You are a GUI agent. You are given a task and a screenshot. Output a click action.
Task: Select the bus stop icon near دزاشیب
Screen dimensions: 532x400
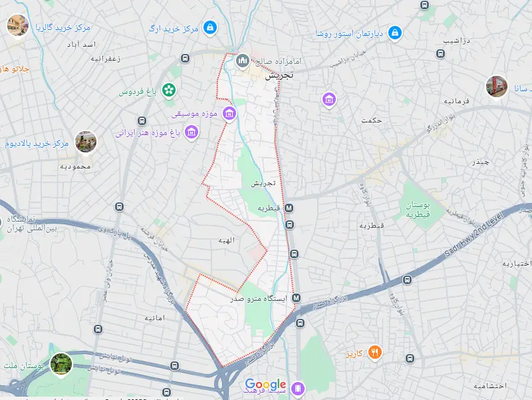pos(440,54)
